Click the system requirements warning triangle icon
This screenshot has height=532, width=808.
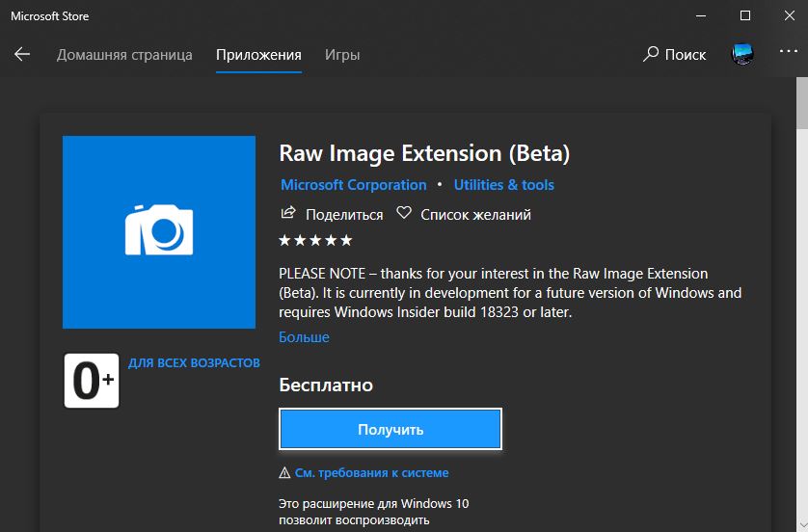(x=284, y=473)
